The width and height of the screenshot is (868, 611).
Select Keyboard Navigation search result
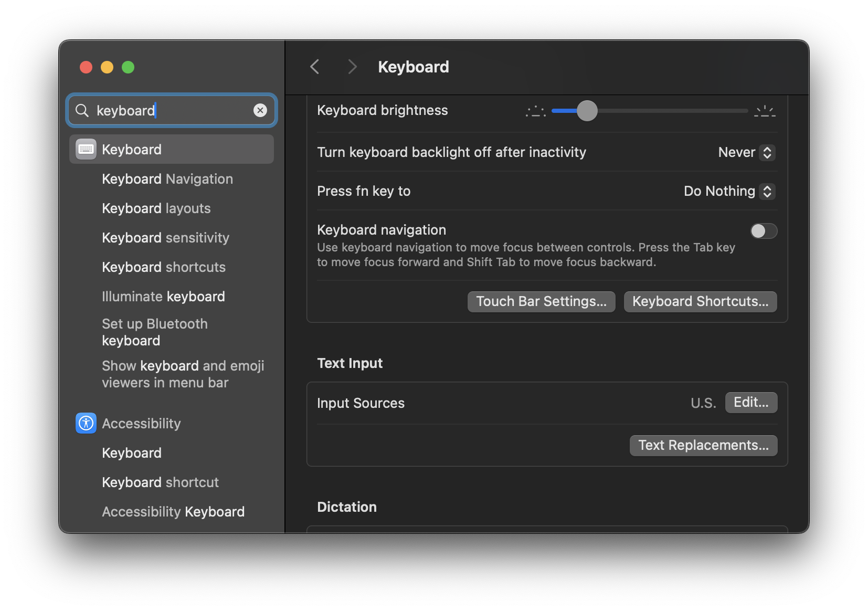167,179
